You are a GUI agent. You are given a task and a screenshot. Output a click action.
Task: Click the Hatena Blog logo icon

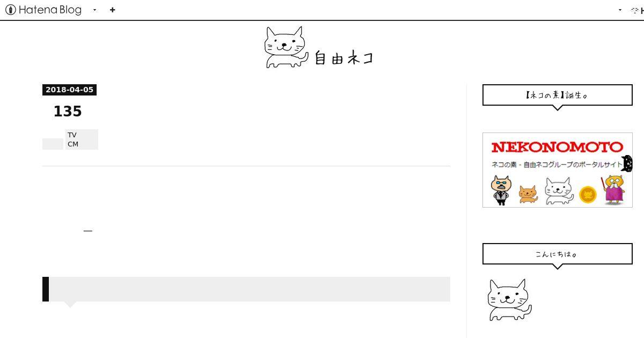(x=10, y=10)
